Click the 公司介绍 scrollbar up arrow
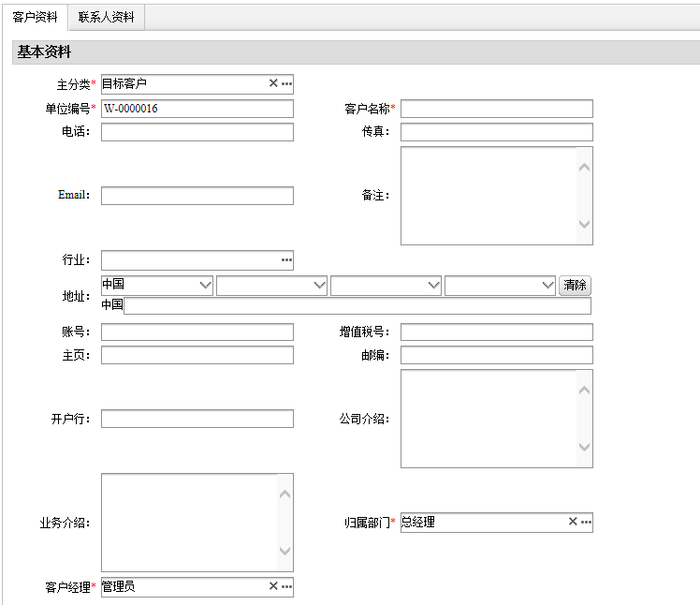 click(584, 391)
